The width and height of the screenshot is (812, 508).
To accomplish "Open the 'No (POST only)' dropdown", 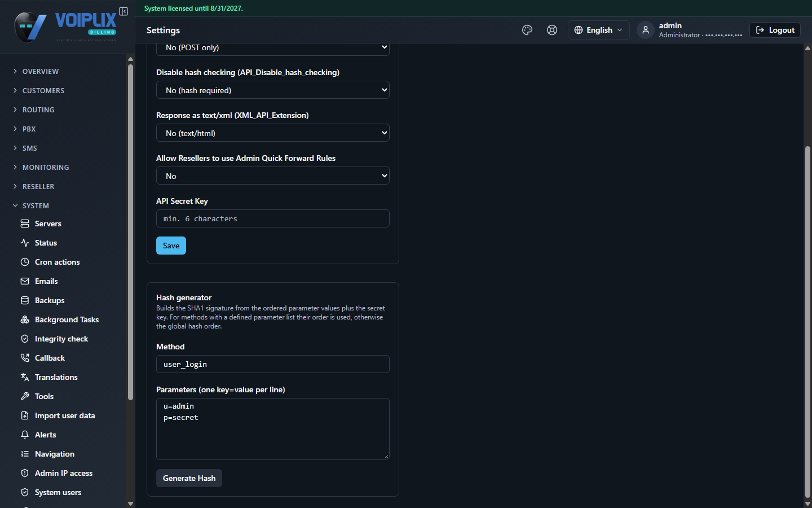I will pyautogui.click(x=273, y=48).
